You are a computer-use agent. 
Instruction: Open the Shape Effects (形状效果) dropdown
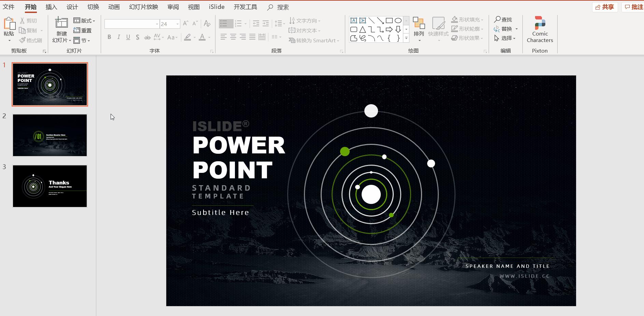(x=467, y=38)
